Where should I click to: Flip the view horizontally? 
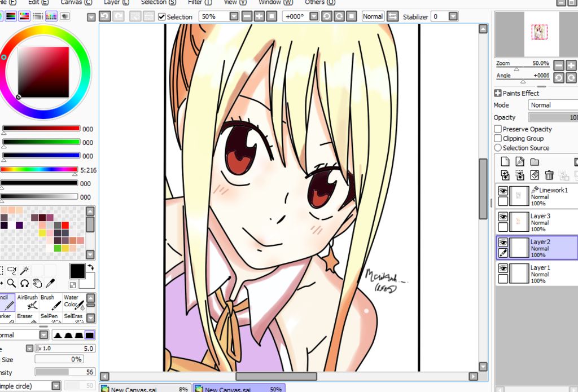pyautogui.click(x=393, y=16)
